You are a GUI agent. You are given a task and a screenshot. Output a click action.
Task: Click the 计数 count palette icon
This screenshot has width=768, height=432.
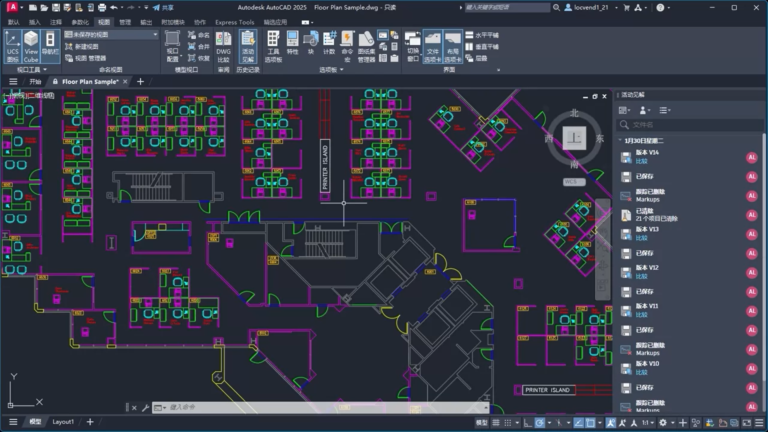pos(329,43)
